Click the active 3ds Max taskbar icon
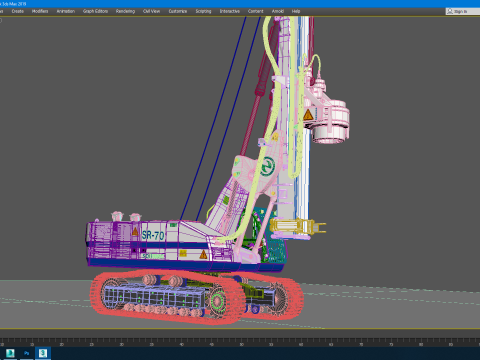Image resolution: width=480 pixels, height=360 pixels. (x=43, y=353)
